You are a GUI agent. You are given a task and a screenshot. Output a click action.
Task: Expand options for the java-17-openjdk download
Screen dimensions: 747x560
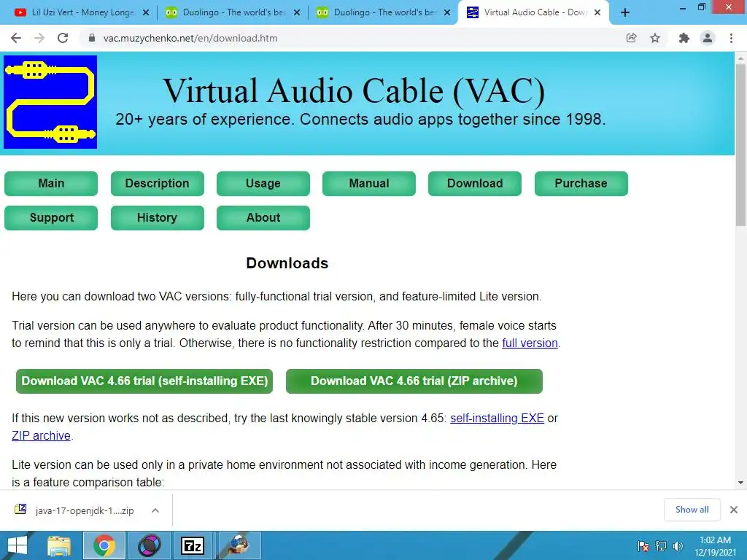pos(155,510)
